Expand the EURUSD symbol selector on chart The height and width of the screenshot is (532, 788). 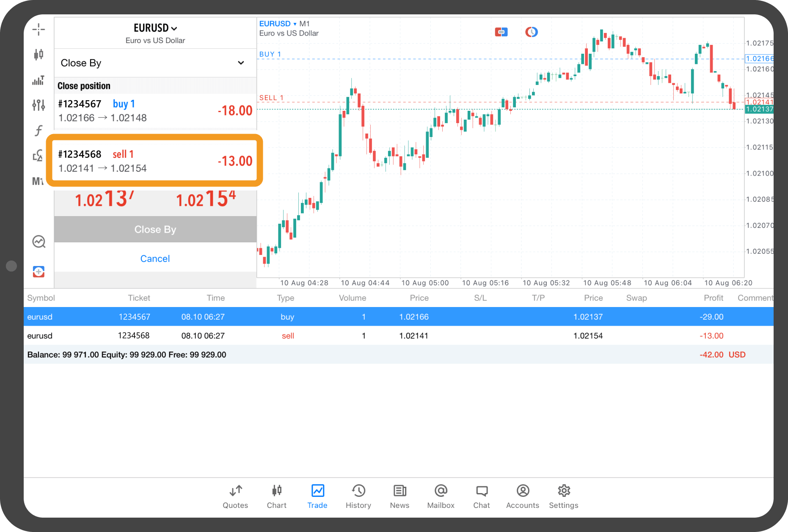tap(278, 24)
